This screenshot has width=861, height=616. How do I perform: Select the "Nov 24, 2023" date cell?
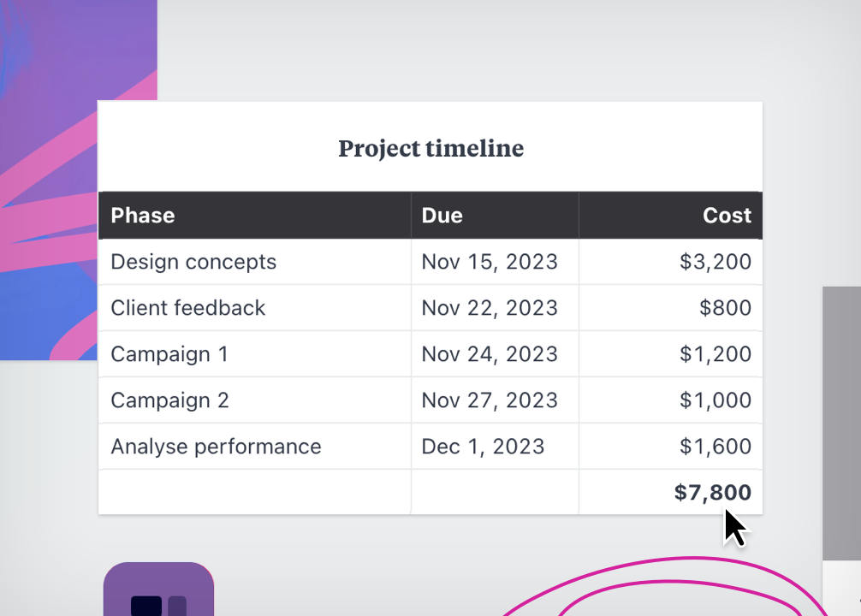(x=490, y=354)
